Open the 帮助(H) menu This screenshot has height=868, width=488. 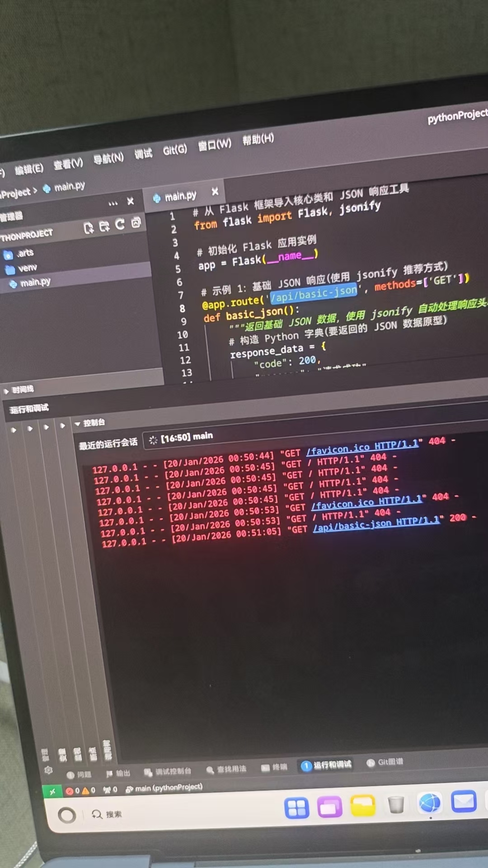click(x=258, y=139)
